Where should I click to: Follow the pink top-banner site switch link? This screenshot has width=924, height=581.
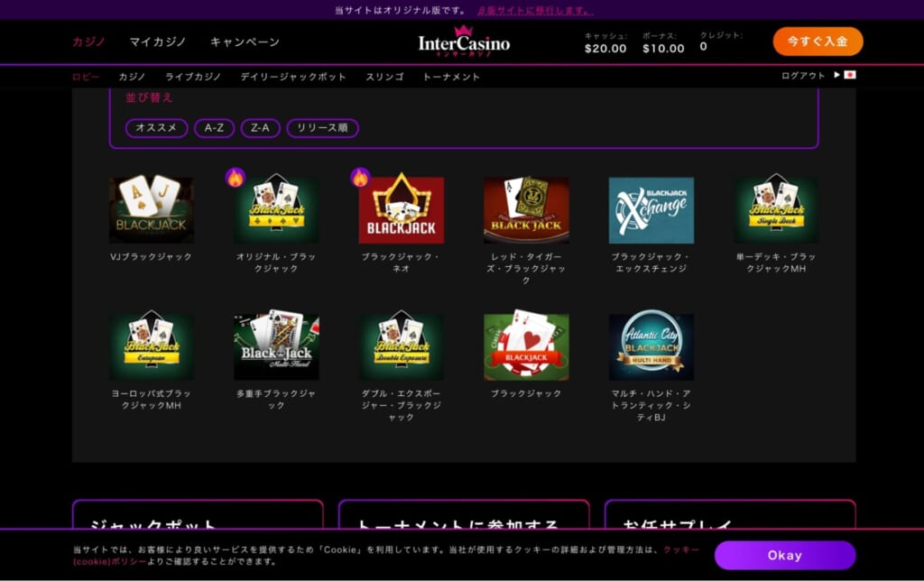click(535, 11)
